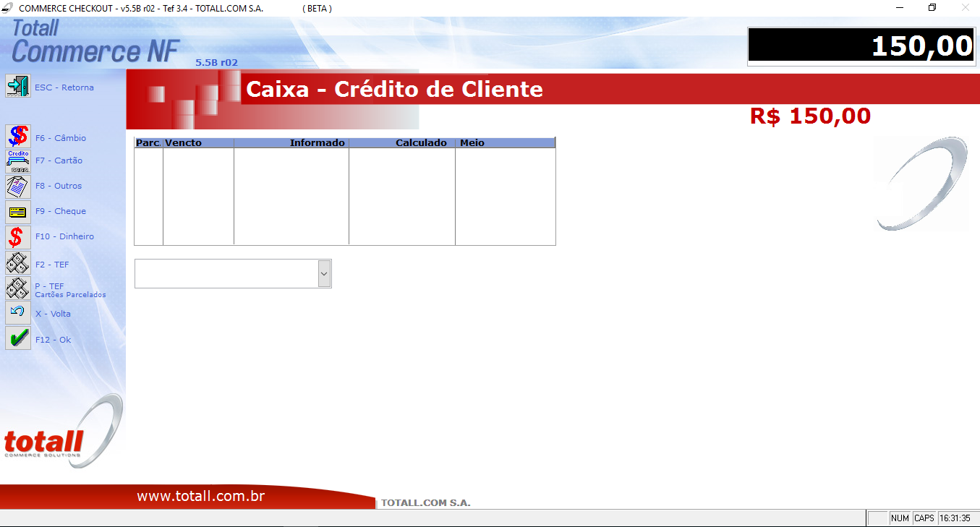Click the F10 - Dinheiro text label

click(x=64, y=236)
